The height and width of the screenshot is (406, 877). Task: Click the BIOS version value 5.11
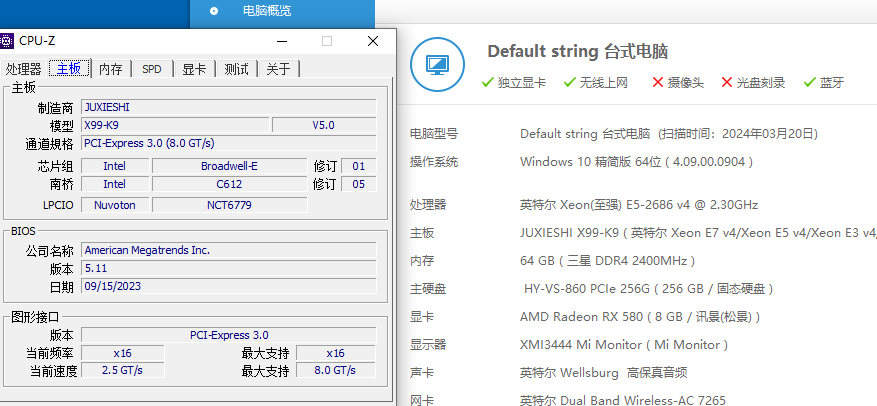pos(229,268)
